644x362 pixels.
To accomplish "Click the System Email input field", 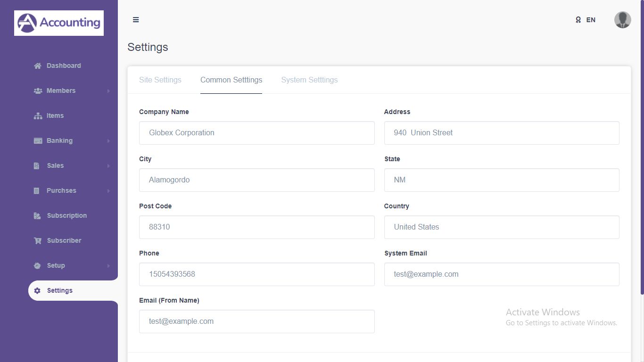I will pos(502,274).
